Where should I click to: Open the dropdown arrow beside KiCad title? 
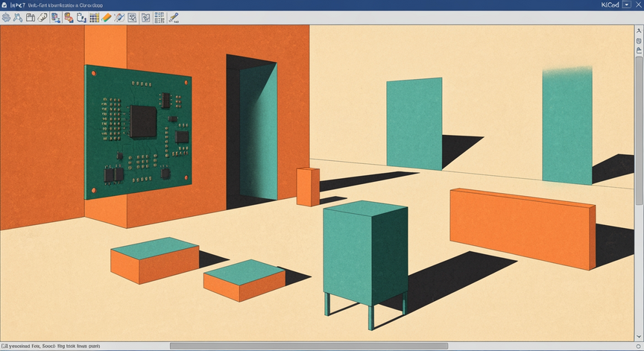coord(627,4)
